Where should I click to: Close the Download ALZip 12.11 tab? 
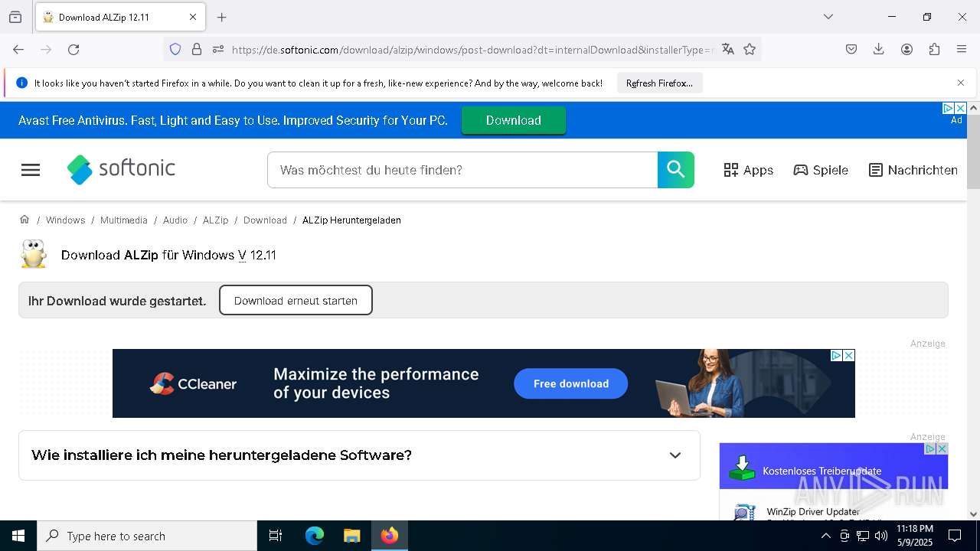(193, 17)
